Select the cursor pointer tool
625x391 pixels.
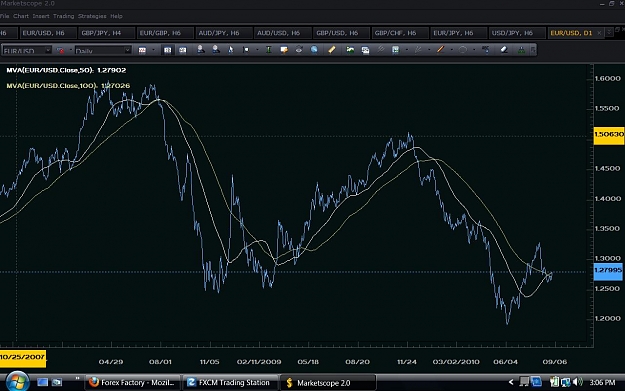point(231,50)
